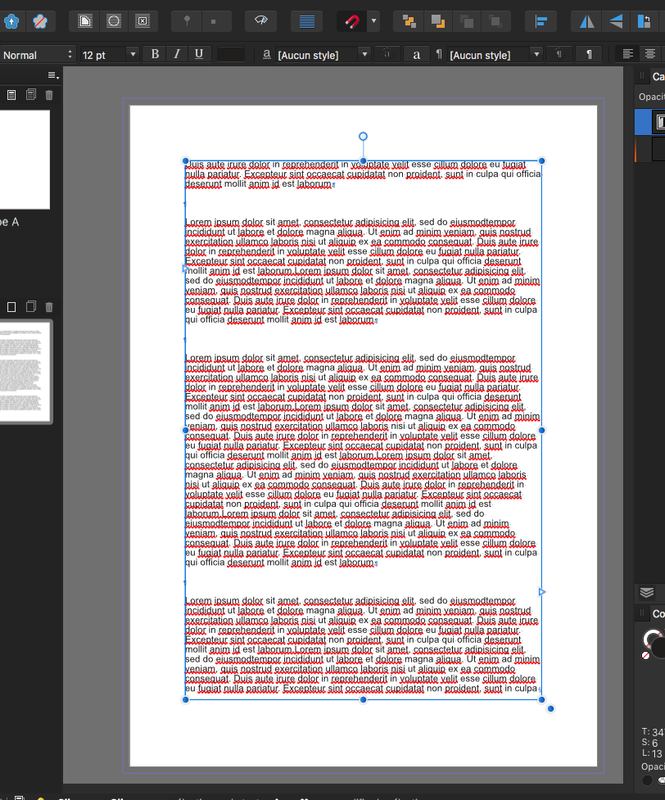The height and width of the screenshot is (800, 665).
Task: Click the duplicate page icon
Action: (31, 307)
